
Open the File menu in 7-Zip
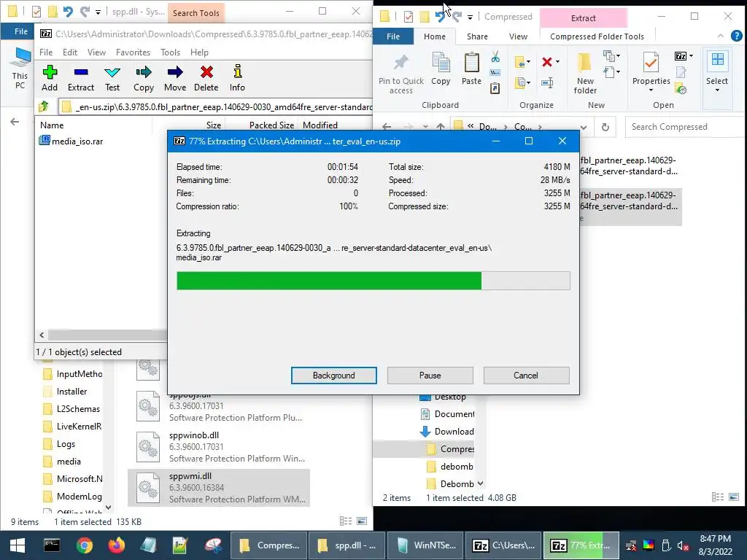(46, 52)
